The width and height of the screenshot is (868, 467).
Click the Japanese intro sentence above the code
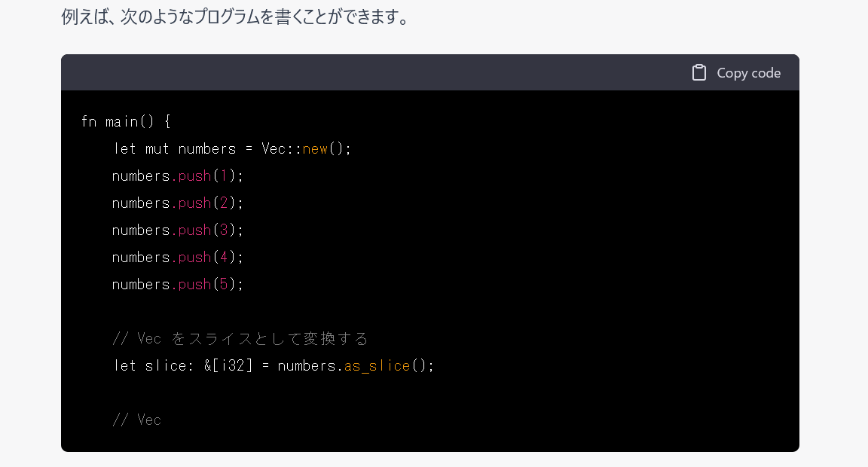tap(236, 17)
